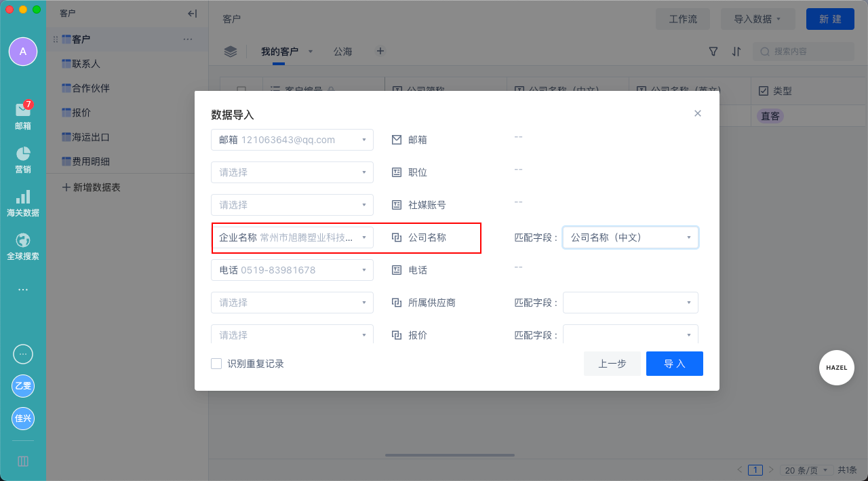
Task: Toggle the table header select-all checkbox
Action: click(x=241, y=90)
